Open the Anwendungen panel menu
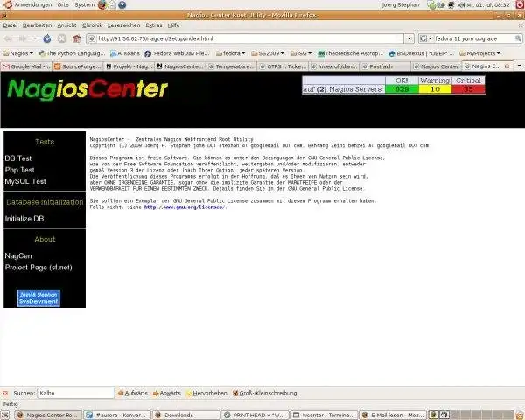Viewport: 525px width, 420px height. (28, 4)
